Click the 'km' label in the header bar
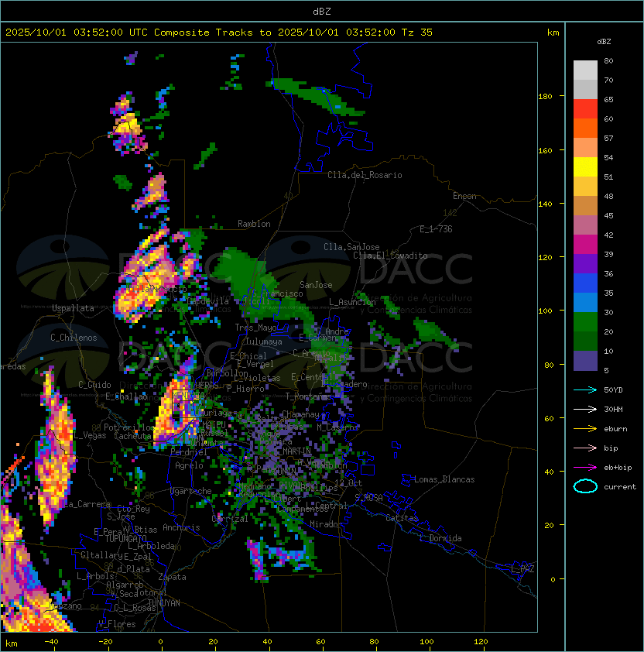Viewport: 644px width, 652px height. tap(553, 33)
